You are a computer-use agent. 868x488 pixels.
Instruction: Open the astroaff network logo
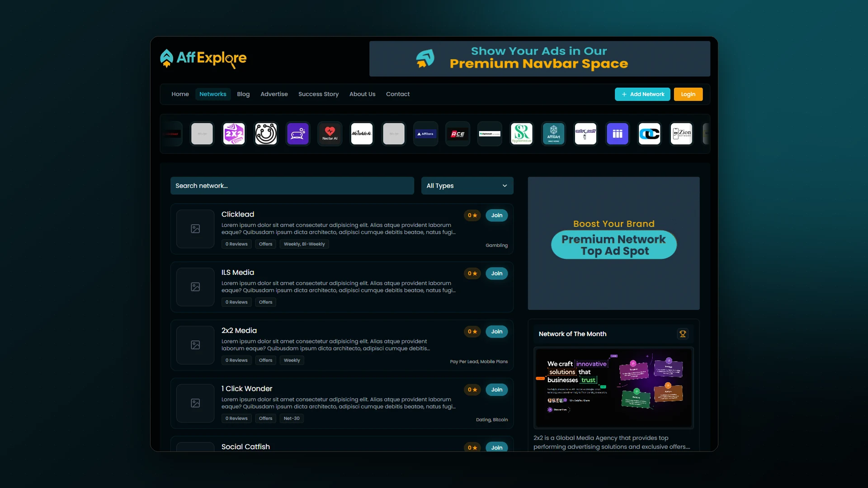[x=585, y=134]
